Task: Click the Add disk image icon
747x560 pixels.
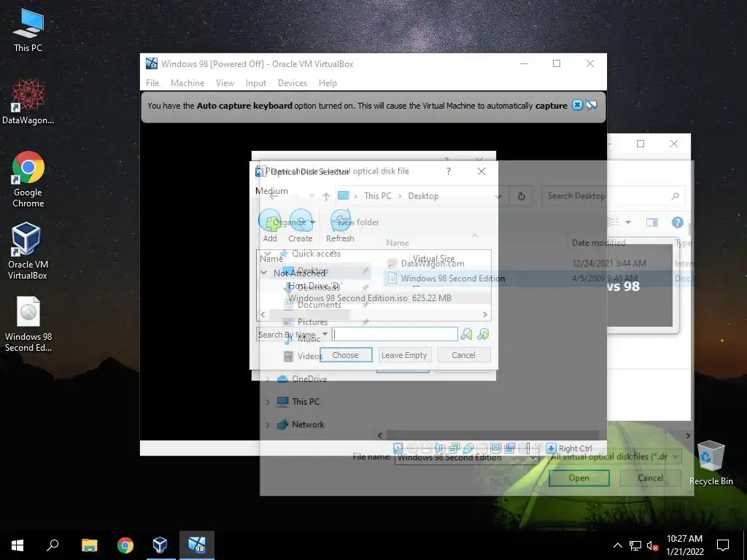Action: [270, 222]
